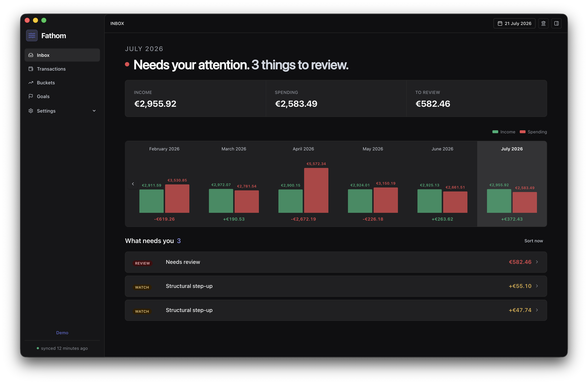Expand the Settings chevron in the sidebar
The width and height of the screenshot is (588, 384).
94,111
